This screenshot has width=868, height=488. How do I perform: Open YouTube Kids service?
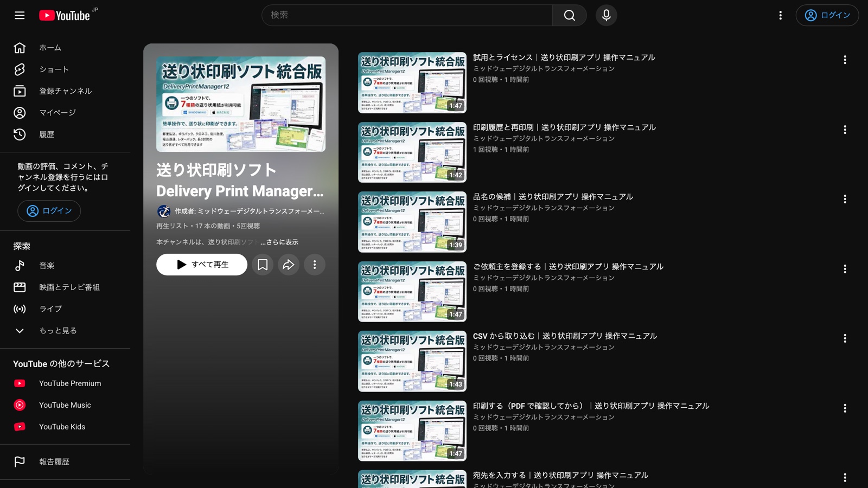pos(65,427)
